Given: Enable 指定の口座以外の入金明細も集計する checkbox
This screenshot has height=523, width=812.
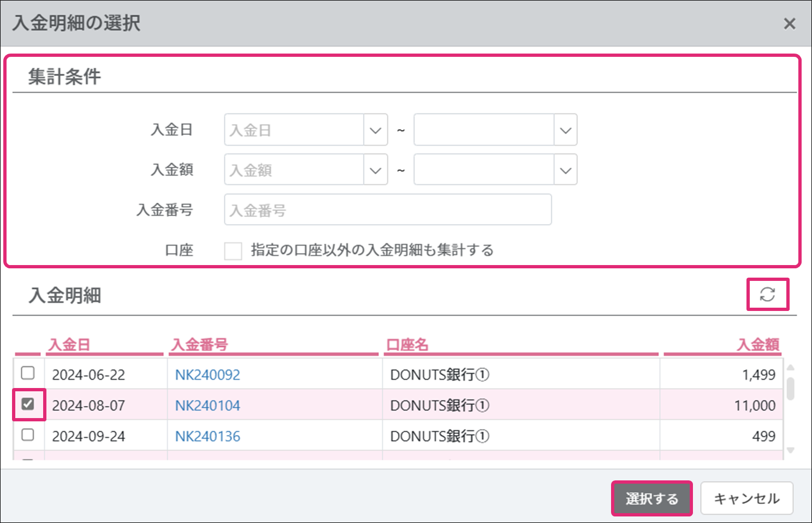Looking at the screenshot, I should pyautogui.click(x=233, y=251).
